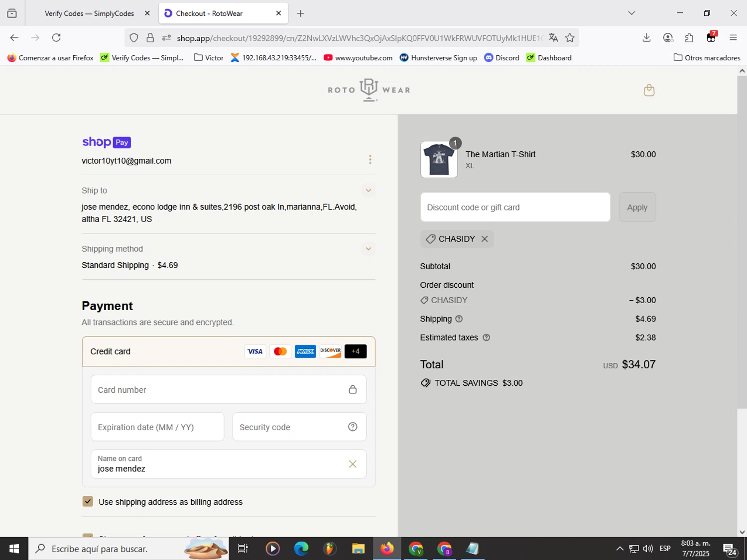
Task: Show shipping cost info tooltip
Action: (459, 319)
